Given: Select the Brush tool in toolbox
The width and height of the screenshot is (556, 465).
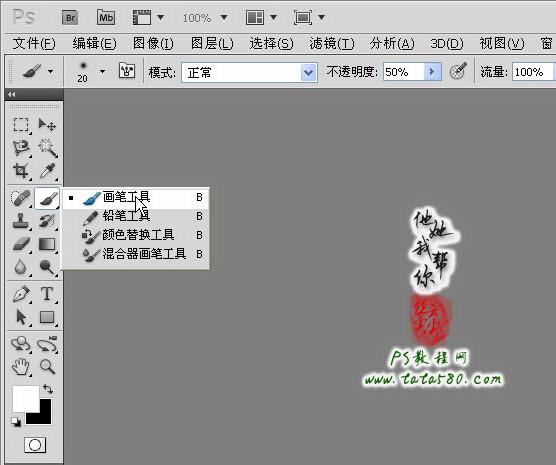Looking at the screenshot, I should [47, 198].
